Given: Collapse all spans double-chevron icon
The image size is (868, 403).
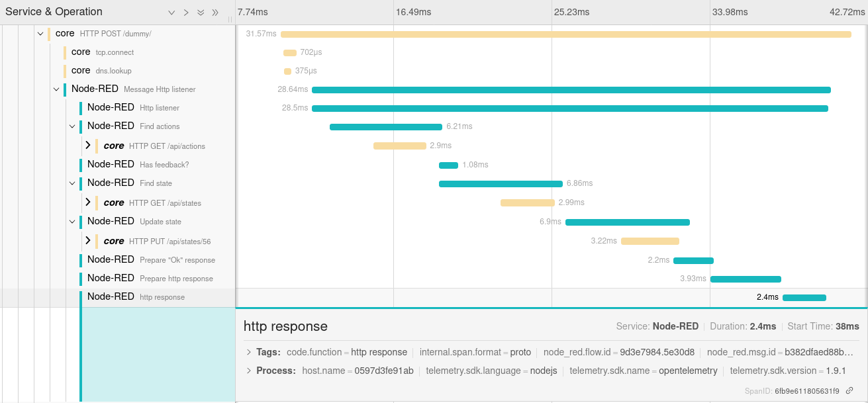Looking at the screenshot, I should pyautogui.click(x=215, y=13).
